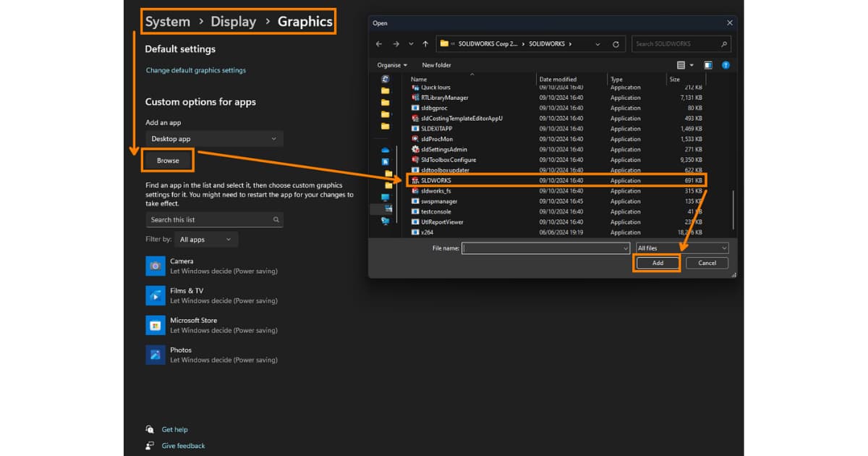Toggle the preview pane icon
868x456 pixels.
708,65
